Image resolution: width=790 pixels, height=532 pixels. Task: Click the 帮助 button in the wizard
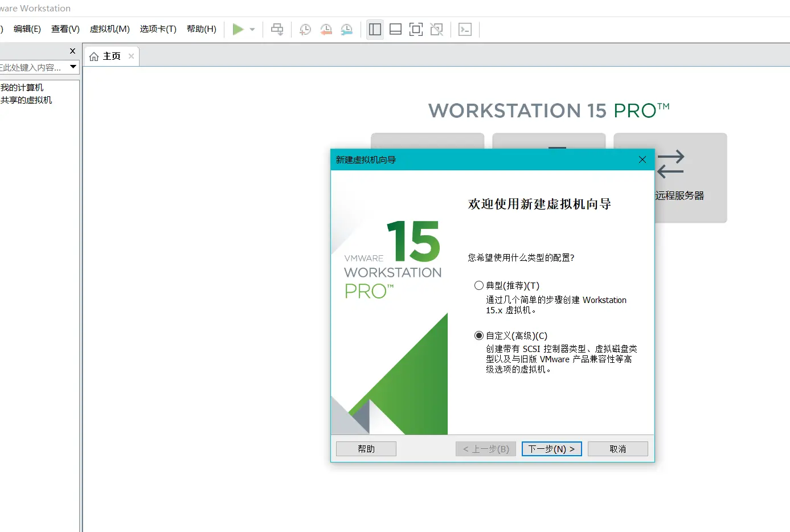point(366,449)
